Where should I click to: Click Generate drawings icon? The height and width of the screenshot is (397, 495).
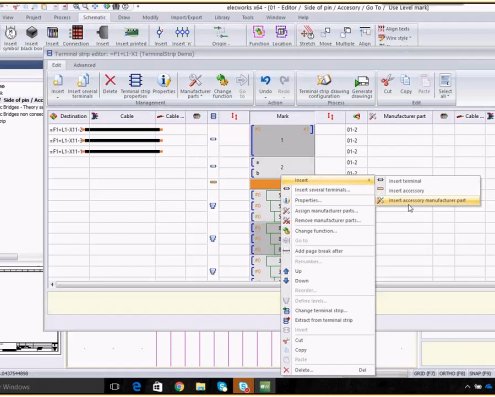[362, 81]
